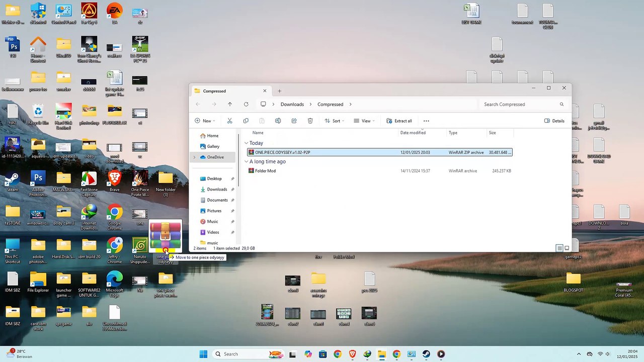Select the Brave browser desktop icon

115,182
